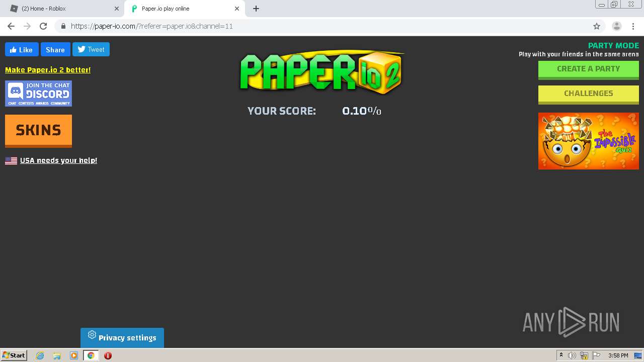Open Windows Media Player taskbar icon
Viewport: 644px width, 362px height.
point(74,355)
